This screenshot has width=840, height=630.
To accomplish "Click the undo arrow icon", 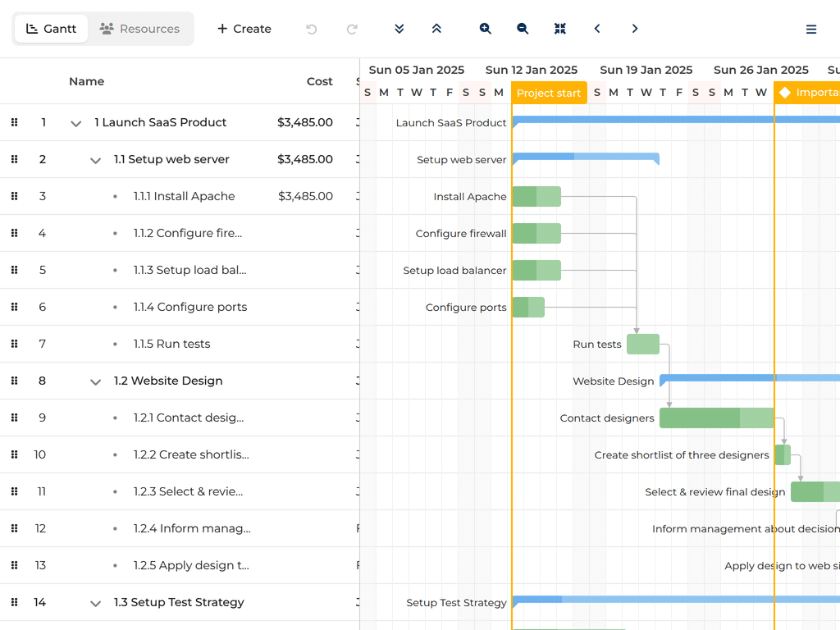I will click(x=312, y=29).
